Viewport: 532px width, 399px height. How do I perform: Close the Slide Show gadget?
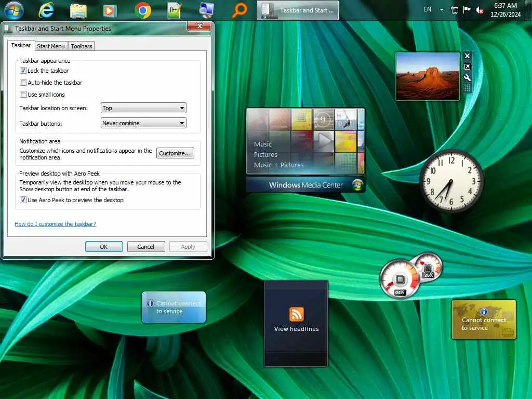pos(467,56)
